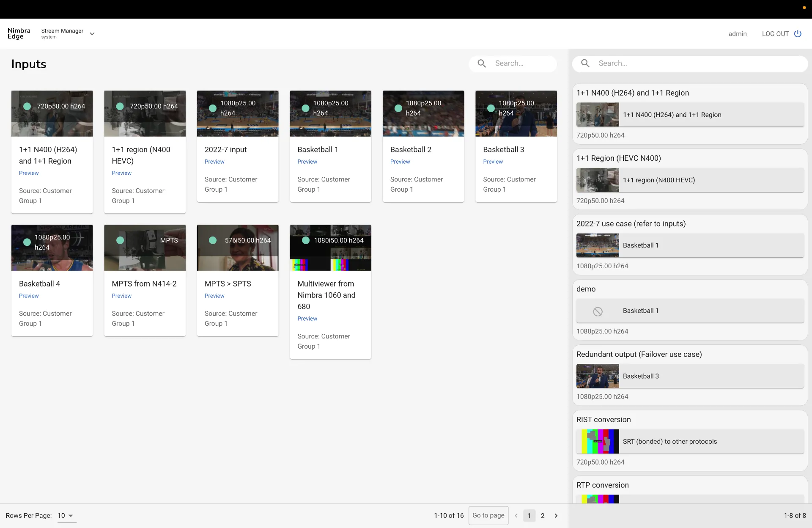The height and width of the screenshot is (528, 812).
Task: Open Preview link for Basketball 2
Action: coord(400,162)
